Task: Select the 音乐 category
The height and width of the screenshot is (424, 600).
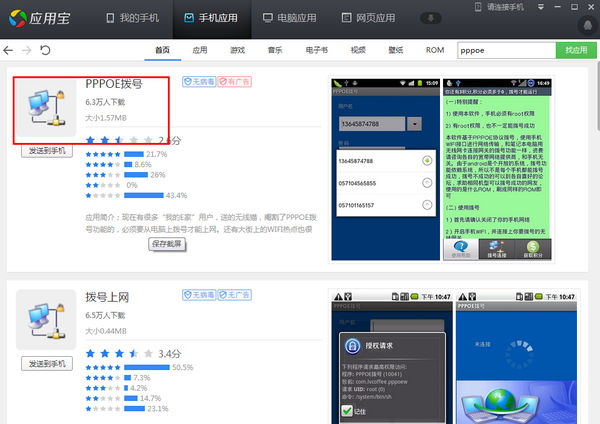Action: 275,50
